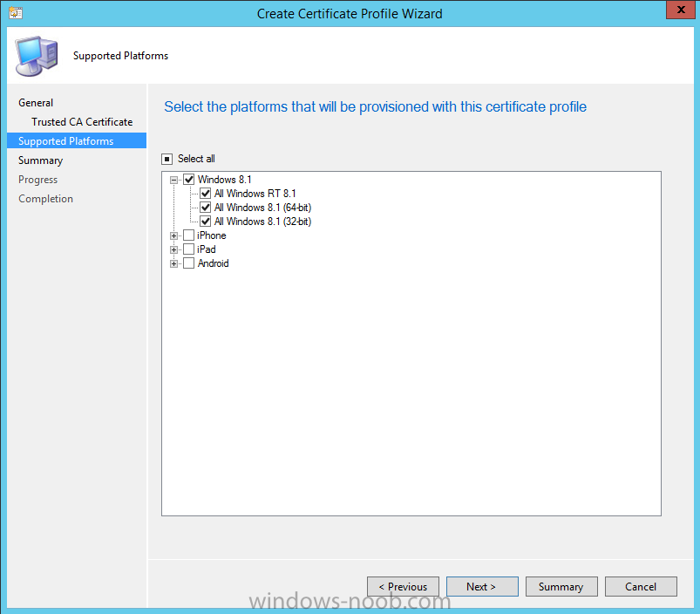
Task: Check the iPhone platform checkbox
Action: point(189,235)
